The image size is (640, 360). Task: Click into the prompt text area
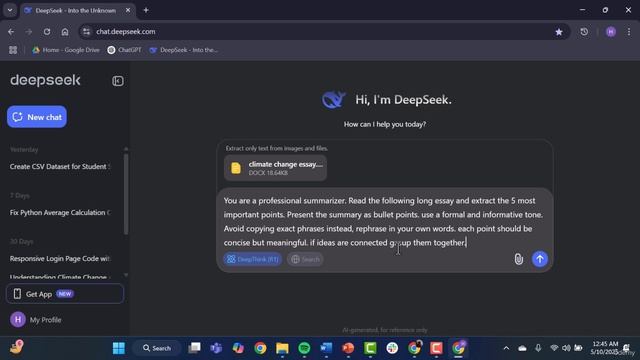384,222
